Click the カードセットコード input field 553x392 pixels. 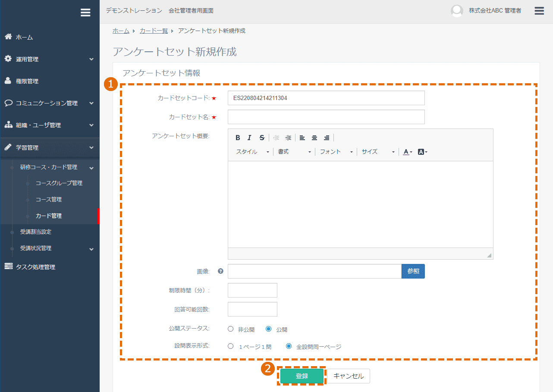326,98
